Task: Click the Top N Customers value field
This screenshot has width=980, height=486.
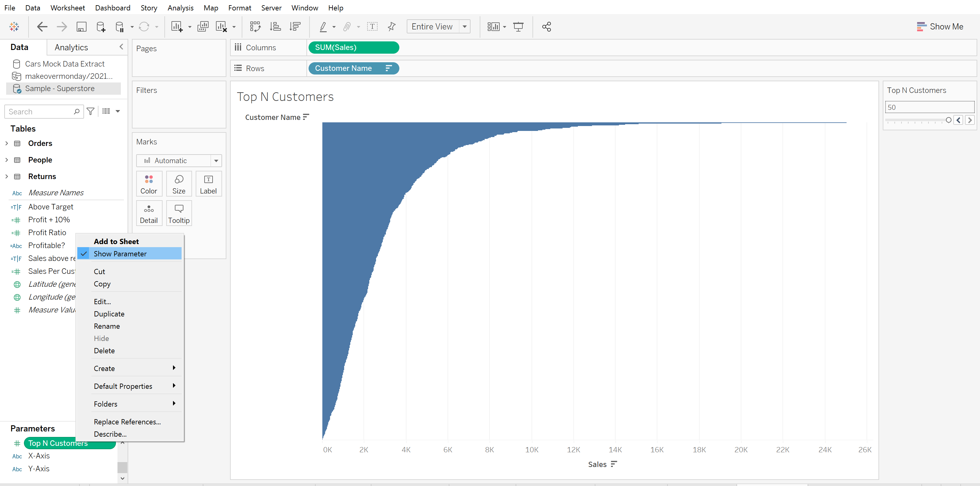Action: (929, 107)
